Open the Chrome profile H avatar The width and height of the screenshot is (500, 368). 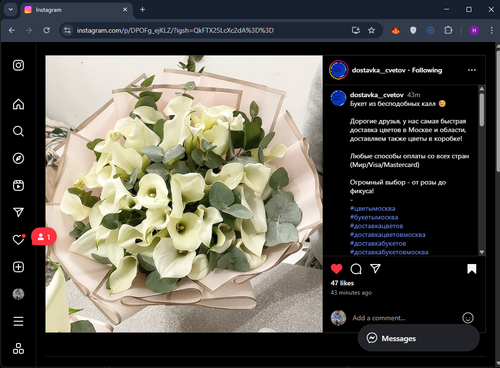pyautogui.click(x=474, y=30)
